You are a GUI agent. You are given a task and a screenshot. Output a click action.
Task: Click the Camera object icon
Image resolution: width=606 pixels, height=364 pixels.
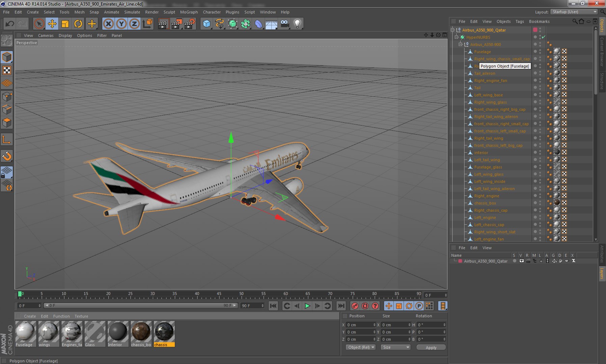[x=285, y=24]
